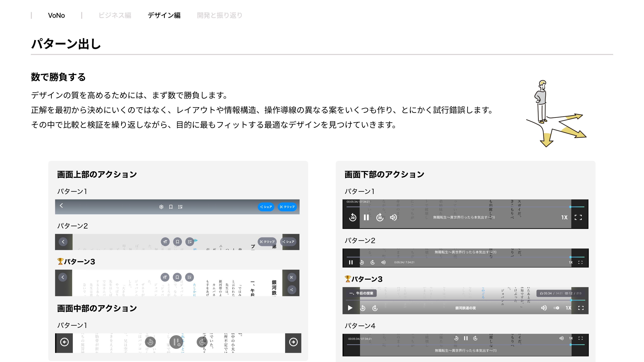The image size is (644, 362).
Task: Click the table of contents icon in top pattern 1
Action: pos(180,207)
